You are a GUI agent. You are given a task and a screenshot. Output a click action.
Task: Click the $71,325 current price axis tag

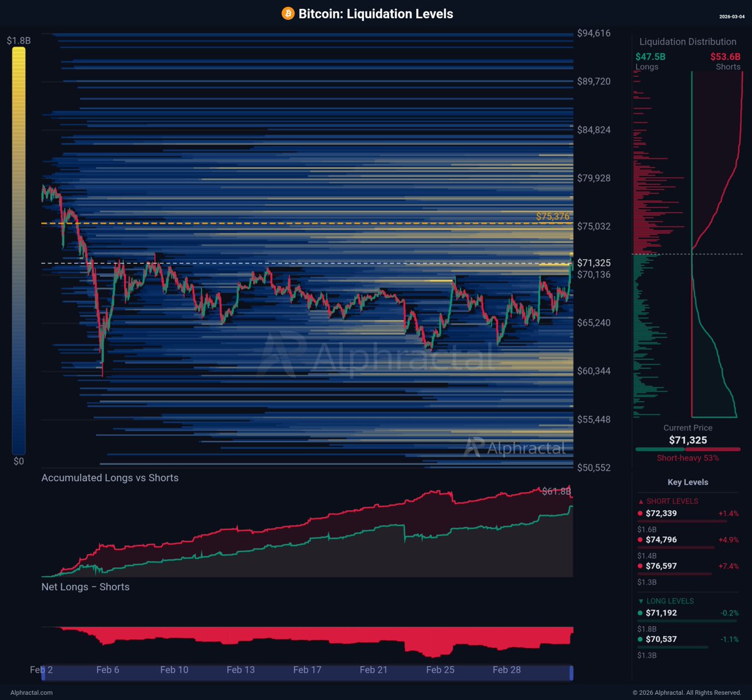[x=593, y=263]
